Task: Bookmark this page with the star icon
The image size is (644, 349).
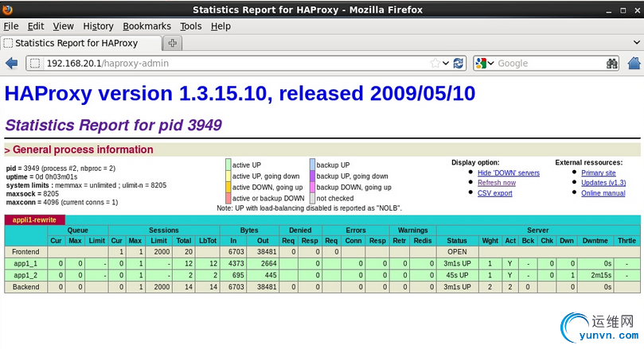Action: click(435, 63)
